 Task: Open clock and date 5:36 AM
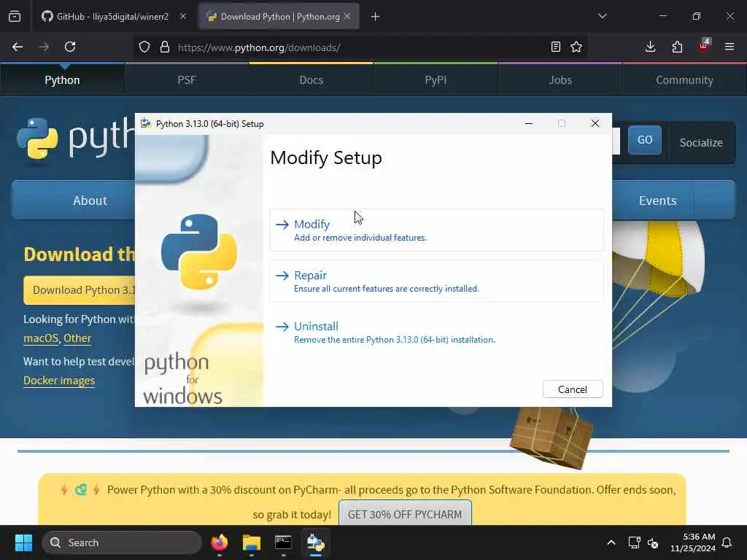point(693,542)
